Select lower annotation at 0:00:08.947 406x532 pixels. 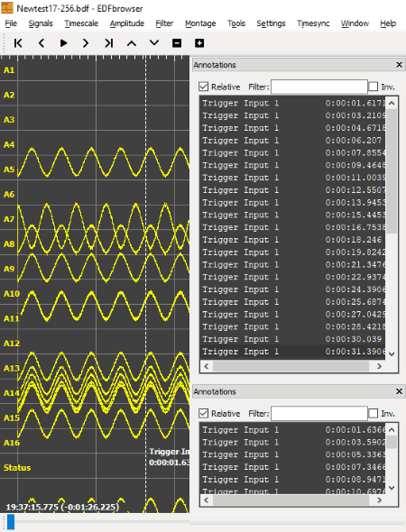point(293,480)
